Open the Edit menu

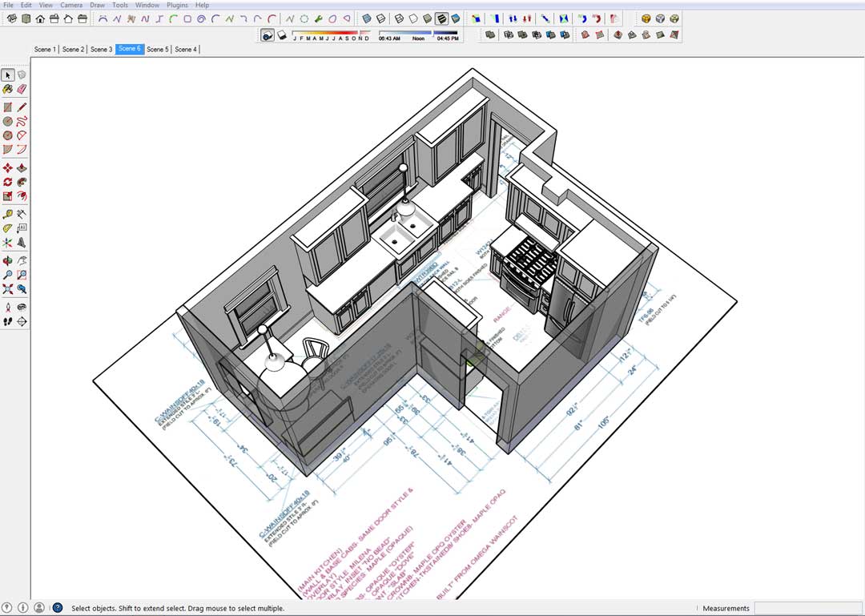point(26,5)
